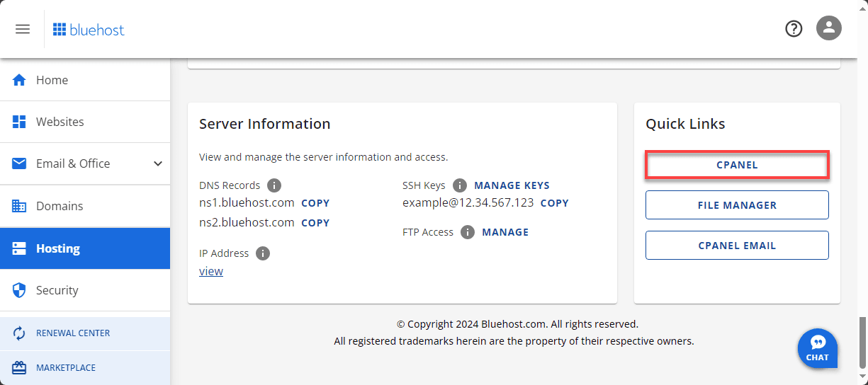
Task: Select Domains in the sidebar
Action: 60,206
